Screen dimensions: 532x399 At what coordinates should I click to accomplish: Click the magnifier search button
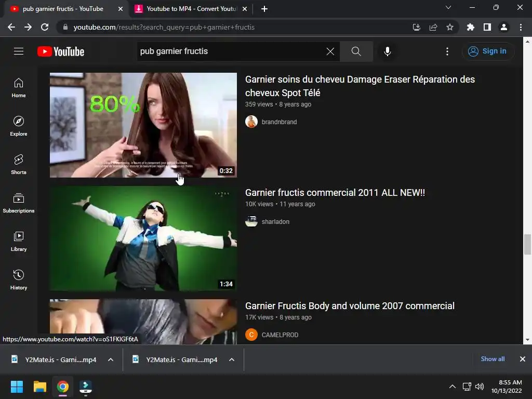click(x=356, y=51)
